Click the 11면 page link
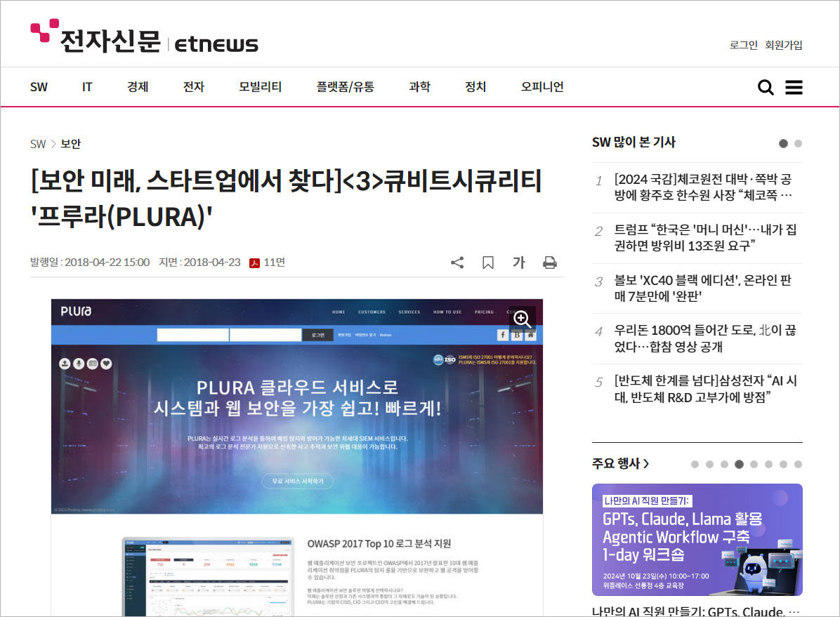Screen dimensions: 840x617 pyautogui.click(x=275, y=263)
